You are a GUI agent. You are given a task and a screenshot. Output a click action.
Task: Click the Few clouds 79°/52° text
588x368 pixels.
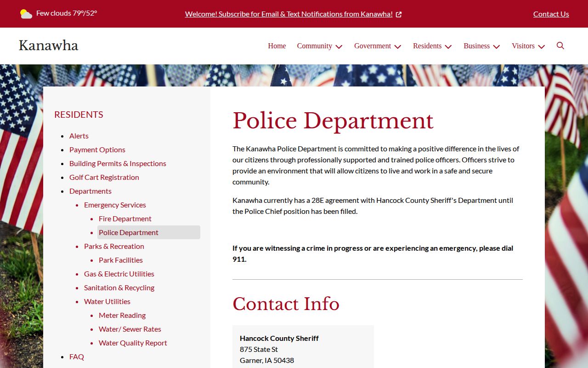pyautogui.click(x=67, y=13)
